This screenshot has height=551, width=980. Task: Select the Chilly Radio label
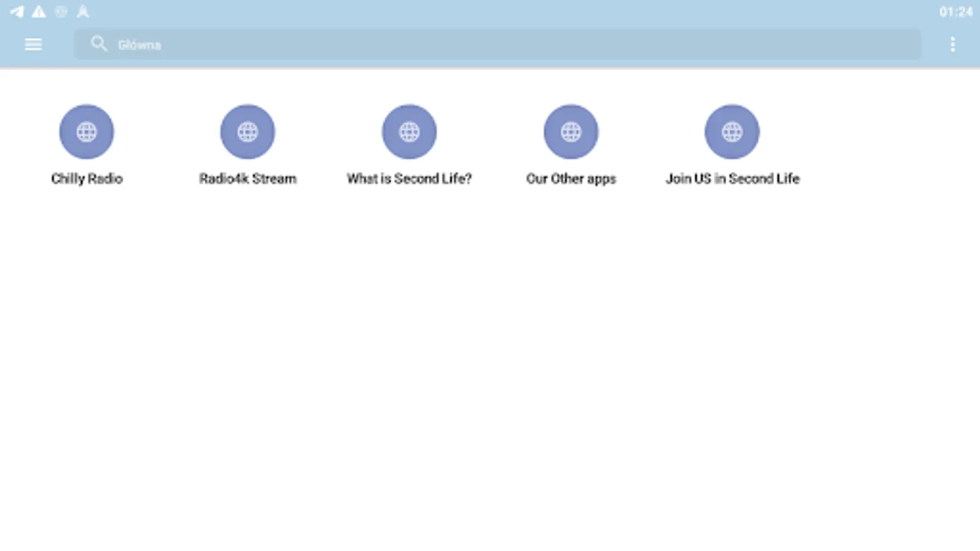(87, 179)
